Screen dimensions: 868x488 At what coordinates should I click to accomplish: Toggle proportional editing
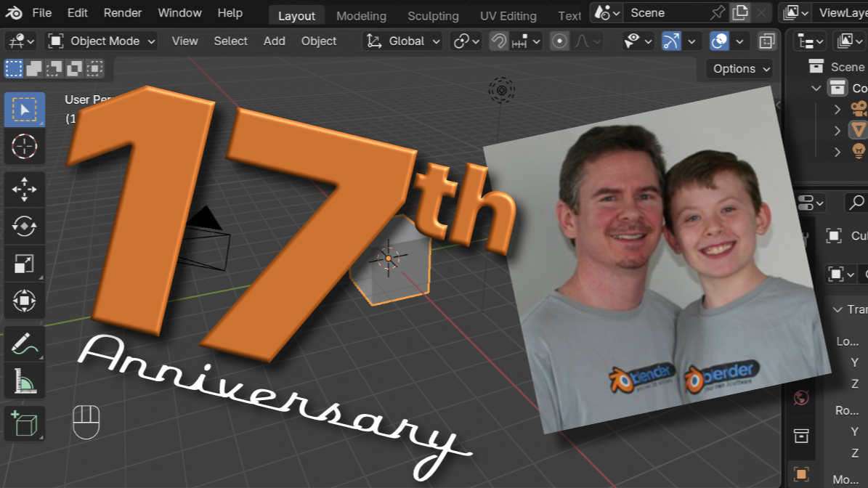pyautogui.click(x=560, y=41)
